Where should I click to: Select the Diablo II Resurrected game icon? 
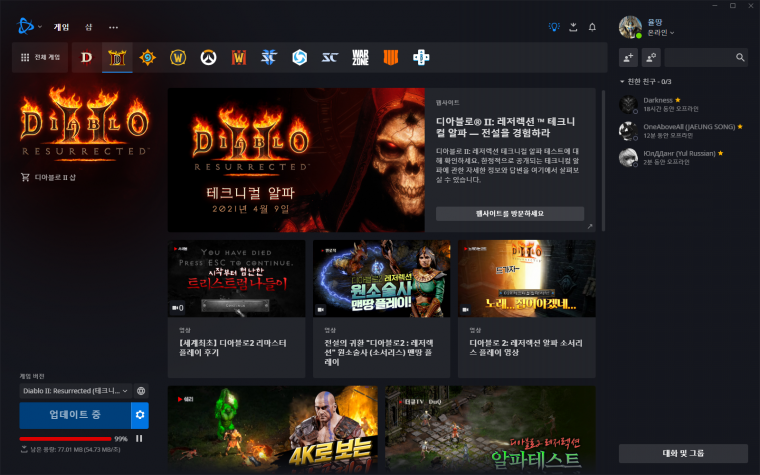(117, 58)
